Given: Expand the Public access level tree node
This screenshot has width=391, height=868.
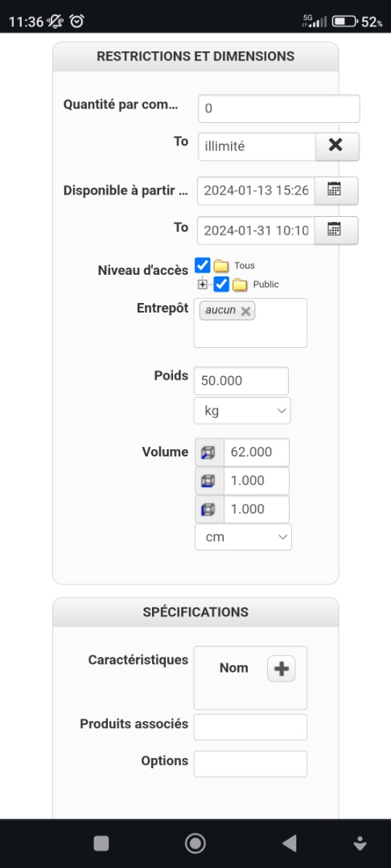Looking at the screenshot, I should (203, 285).
